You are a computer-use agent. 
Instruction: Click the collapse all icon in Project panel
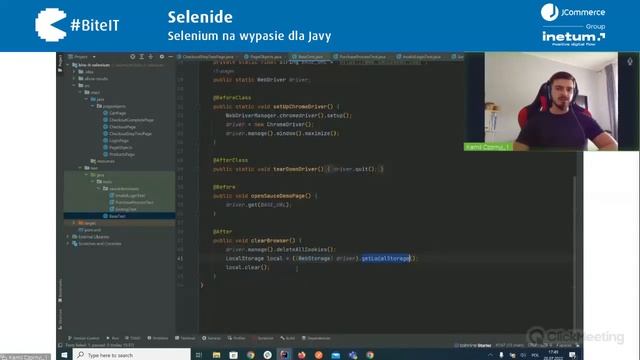pyautogui.click(x=151, y=57)
